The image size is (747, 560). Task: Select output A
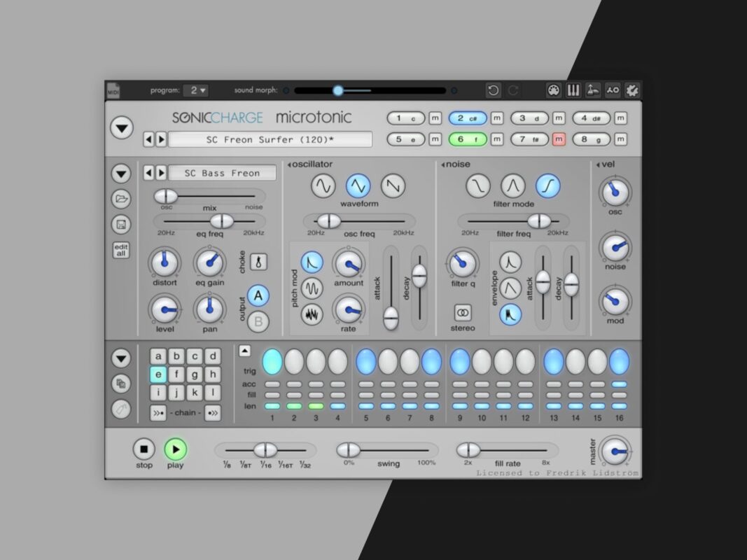click(x=258, y=295)
